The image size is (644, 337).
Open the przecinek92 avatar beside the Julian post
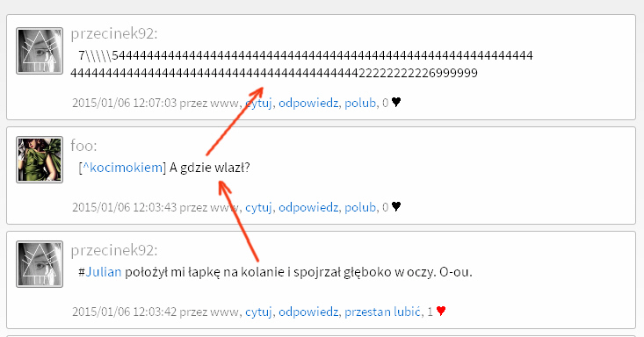[x=40, y=264]
